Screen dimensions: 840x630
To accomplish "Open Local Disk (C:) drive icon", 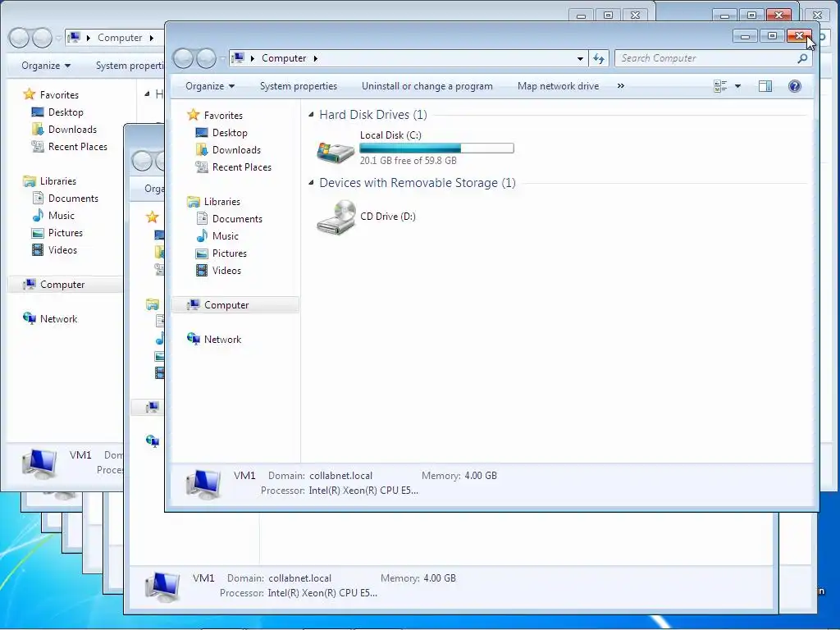I will click(x=336, y=152).
